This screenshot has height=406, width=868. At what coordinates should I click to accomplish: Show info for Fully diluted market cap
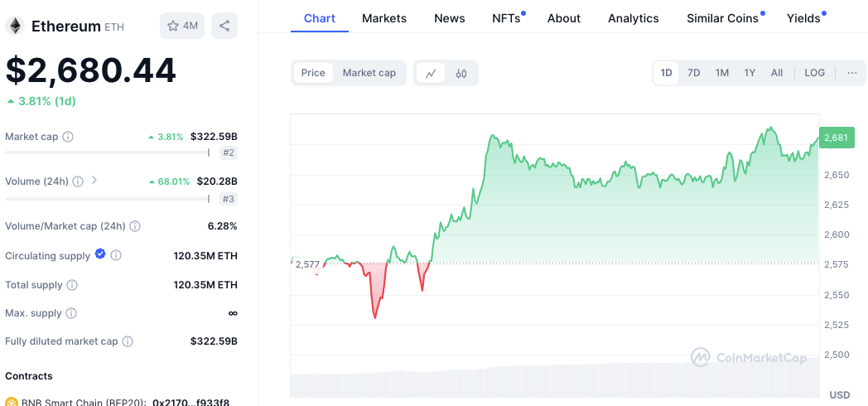(x=128, y=341)
